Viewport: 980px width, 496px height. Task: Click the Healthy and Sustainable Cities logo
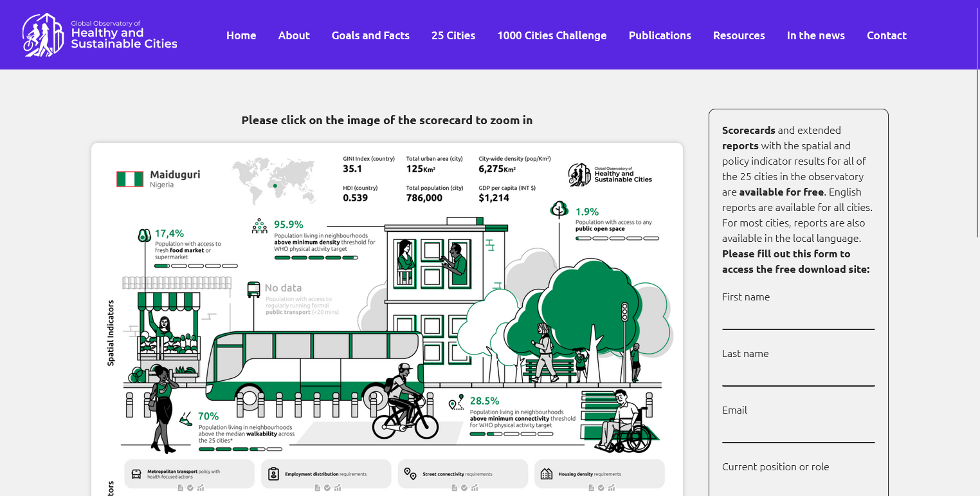tap(100, 35)
